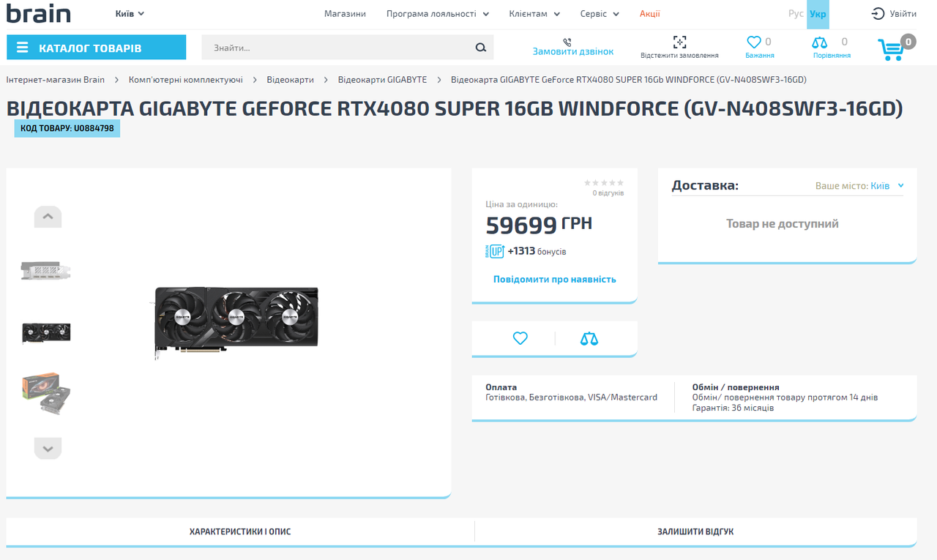Click Каталог товарів button
The width and height of the screenshot is (937, 560).
pyautogui.click(x=96, y=48)
